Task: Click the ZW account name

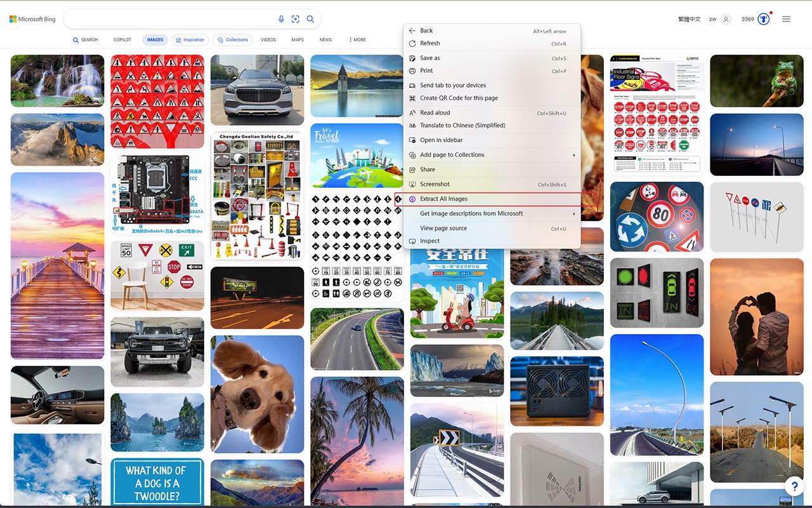Action: tap(712, 19)
